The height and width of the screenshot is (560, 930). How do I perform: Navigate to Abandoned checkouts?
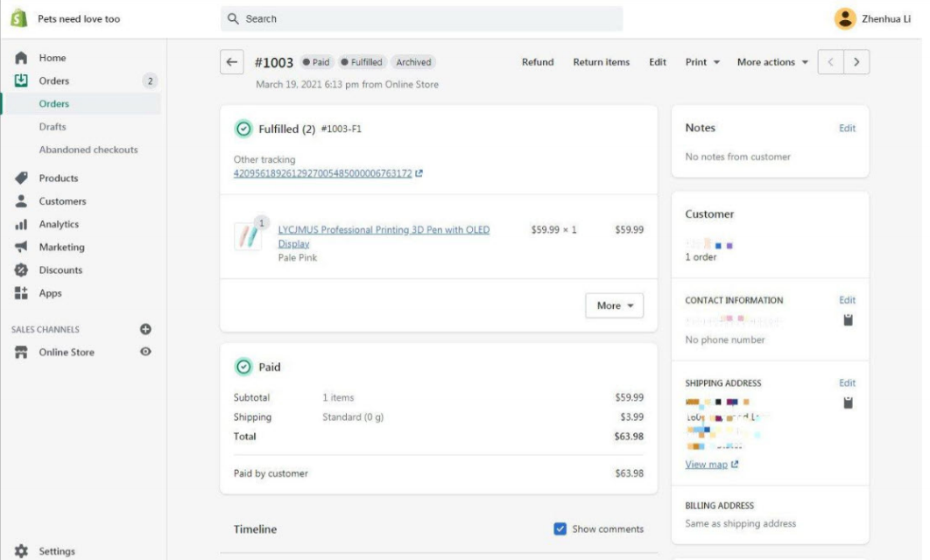88,150
